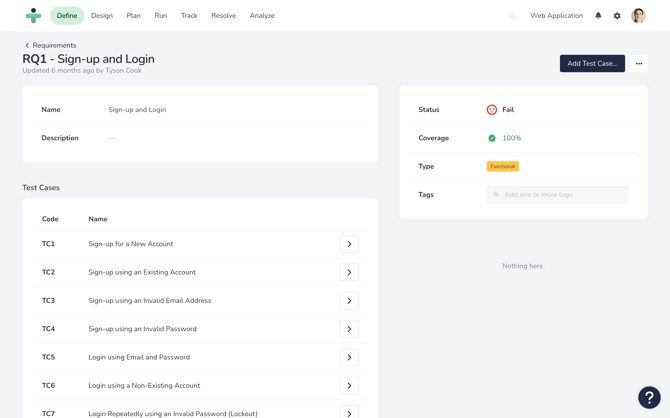This screenshot has width=670, height=418.
Task: Open the Web Application project selector
Action: tap(556, 16)
